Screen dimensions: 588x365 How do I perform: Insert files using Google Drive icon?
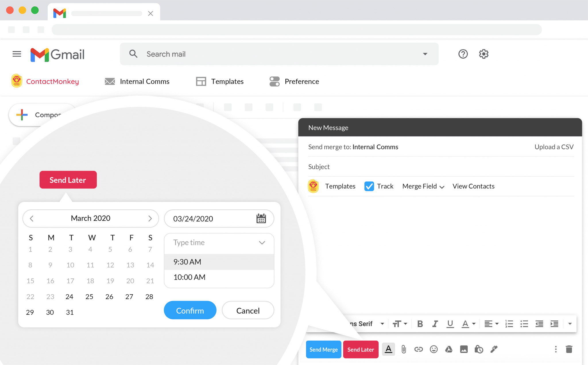[x=449, y=349]
